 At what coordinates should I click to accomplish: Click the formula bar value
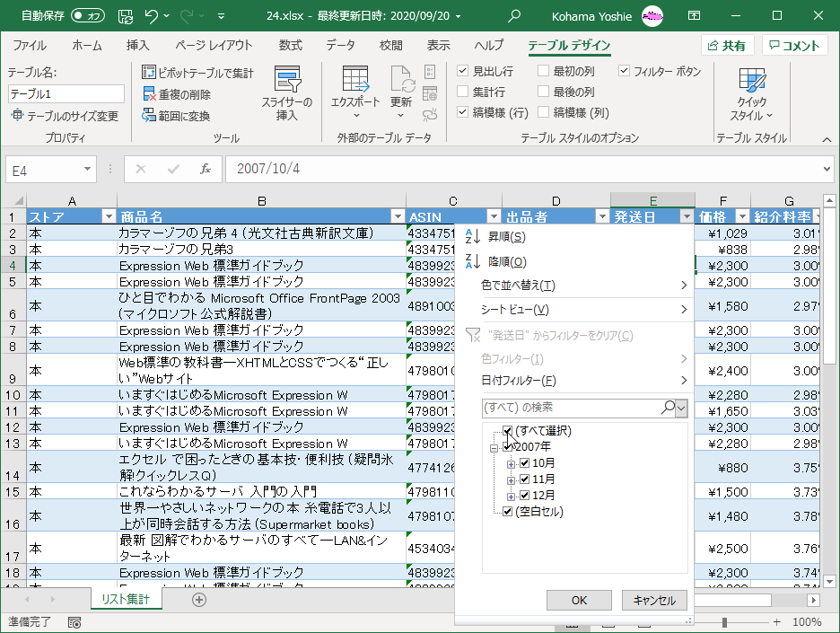click(268, 169)
